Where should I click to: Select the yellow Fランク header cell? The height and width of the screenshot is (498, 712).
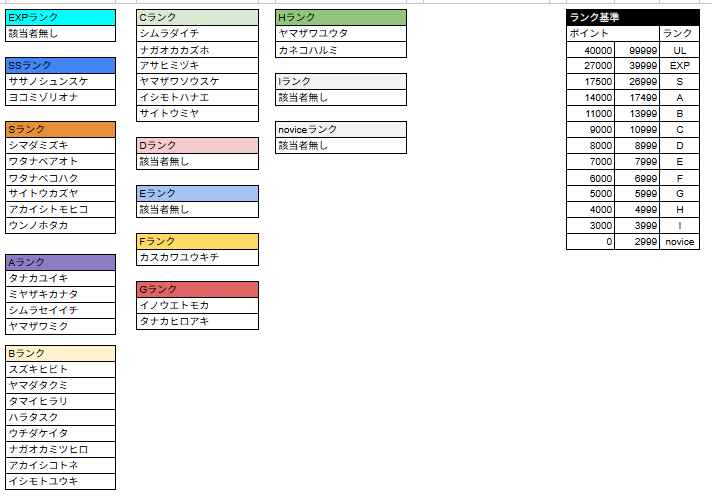pos(197,241)
